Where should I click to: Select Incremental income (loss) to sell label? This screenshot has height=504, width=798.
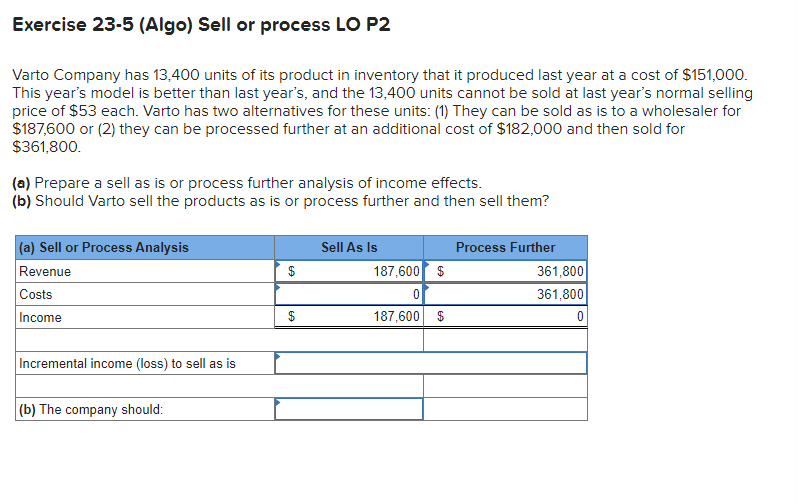pyautogui.click(x=127, y=363)
